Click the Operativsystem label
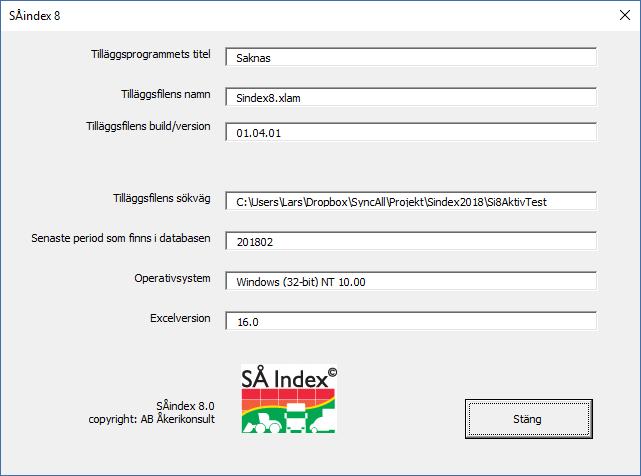This screenshot has width=641, height=476. (x=172, y=278)
